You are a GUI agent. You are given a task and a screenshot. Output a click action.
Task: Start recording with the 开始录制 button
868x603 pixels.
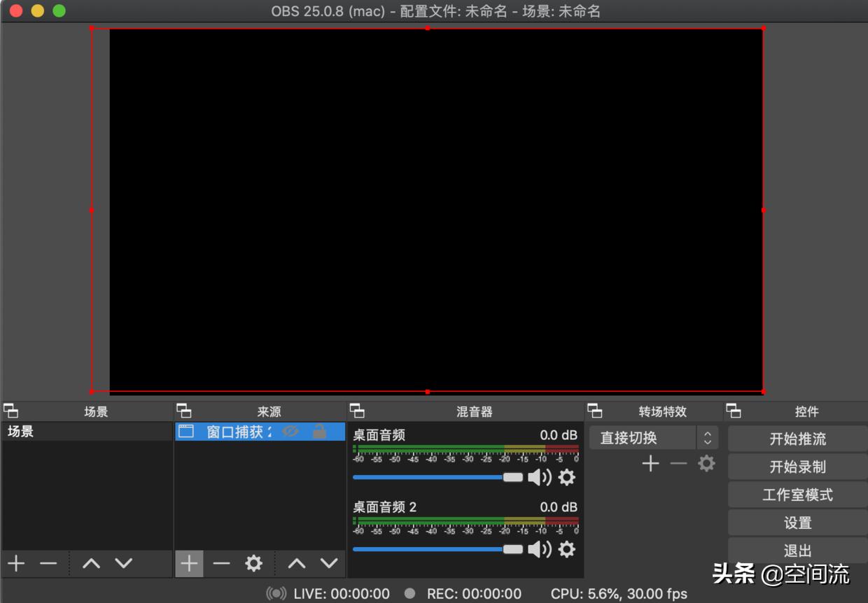pyautogui.click(x=797, y=467)
